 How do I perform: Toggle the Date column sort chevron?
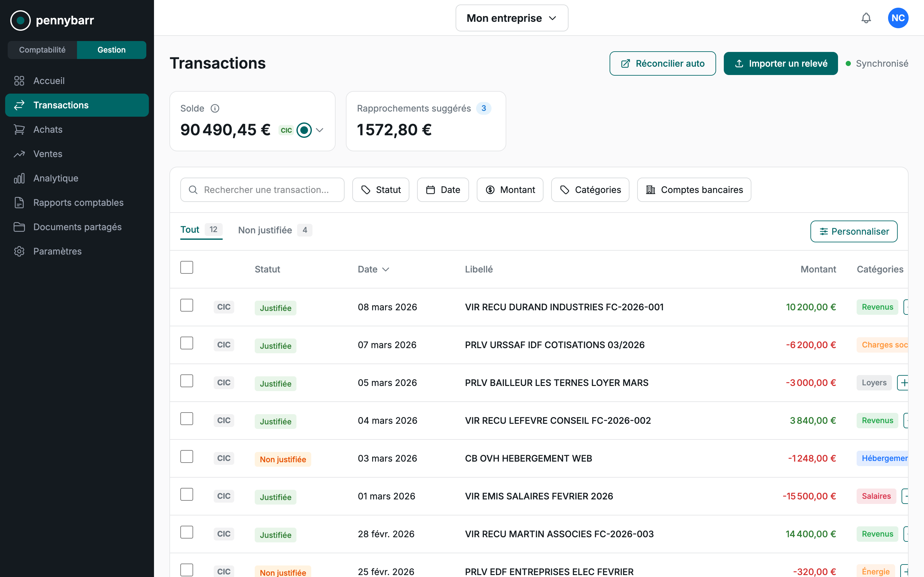[386, 269]
